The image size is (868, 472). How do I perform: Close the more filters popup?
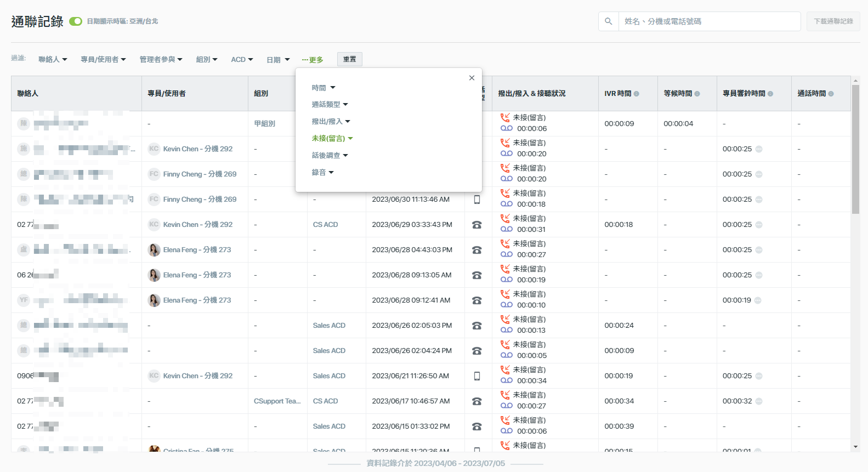[472, 78]
